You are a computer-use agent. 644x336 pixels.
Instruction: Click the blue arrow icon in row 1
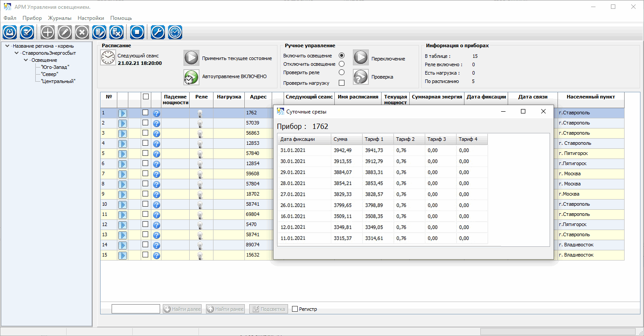pyautogui.click(x=123, y=113)
